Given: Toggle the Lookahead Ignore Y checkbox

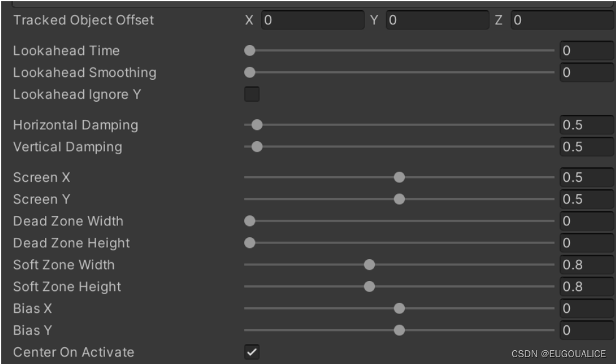Looking at the screenshot, I should 251,95.
